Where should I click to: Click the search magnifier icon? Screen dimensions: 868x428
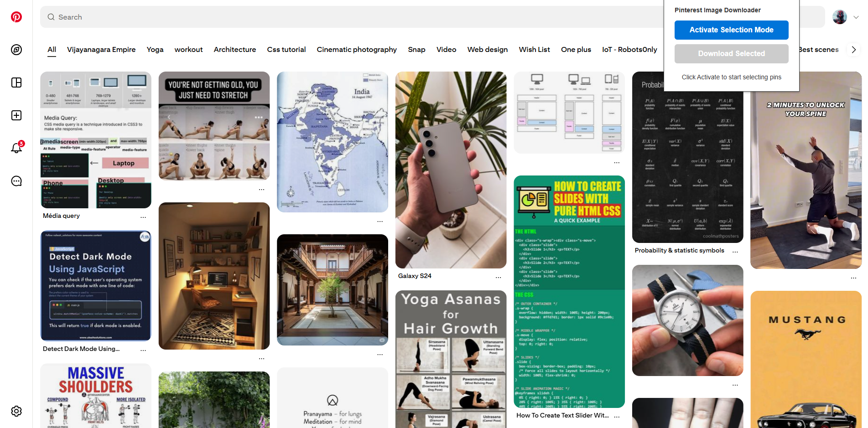[52, 17]
